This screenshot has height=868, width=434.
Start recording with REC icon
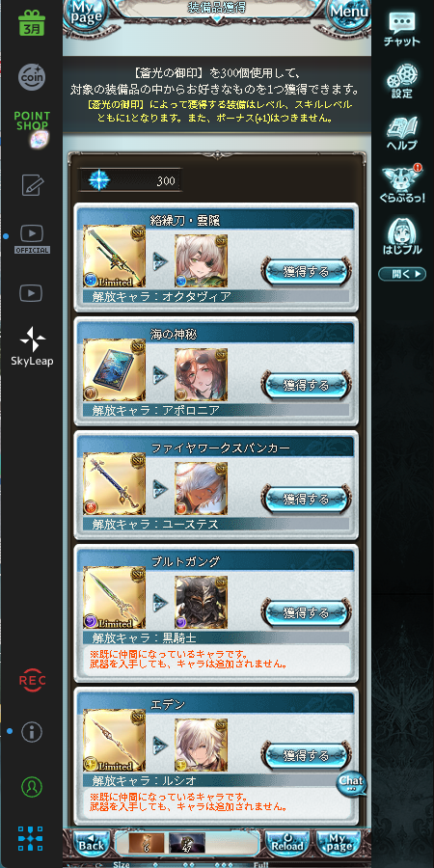(32, 680)
